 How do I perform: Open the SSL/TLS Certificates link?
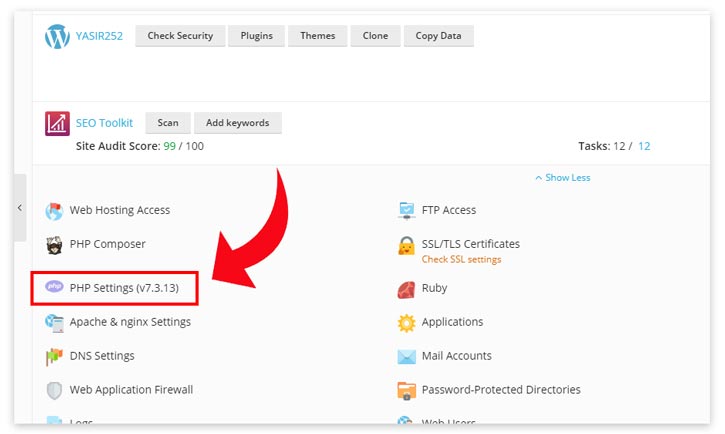pos(471,244)
